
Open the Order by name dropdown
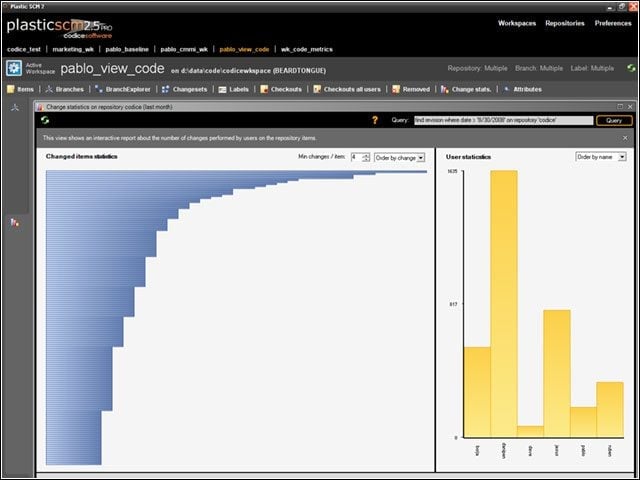pos(600,157)
